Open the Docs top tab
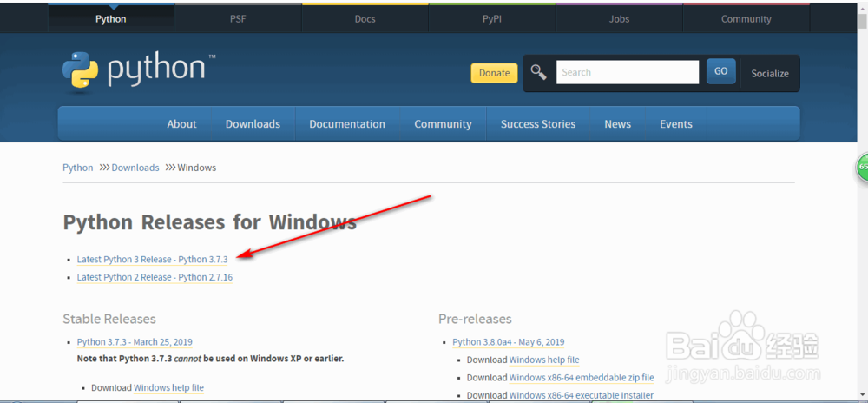Image resolution: width=868 pixels, height=403 pixels. click(x=365, y=19)
